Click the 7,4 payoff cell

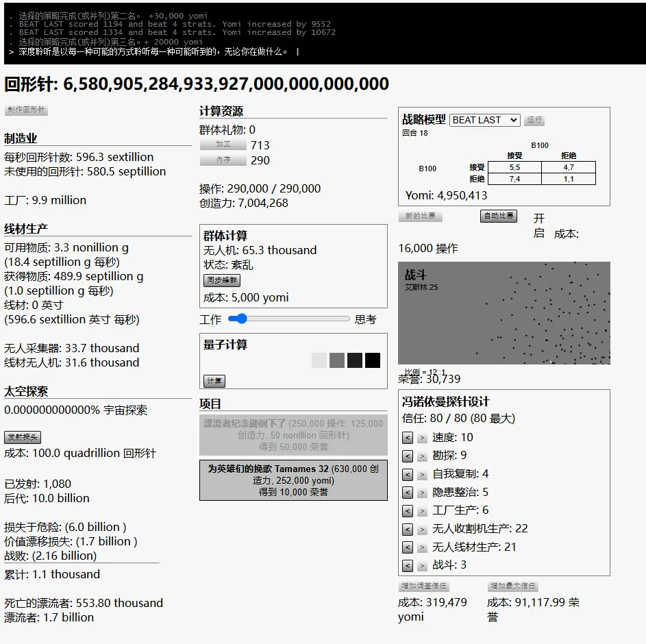514,179
